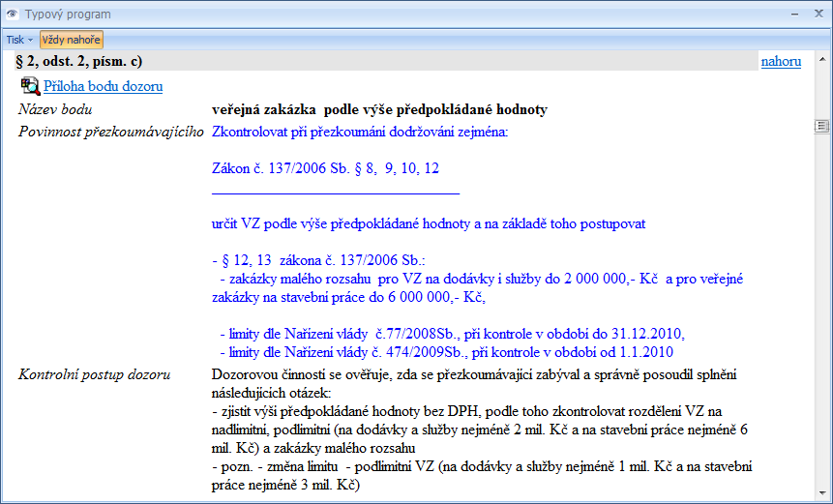The width and height of the screenshot is (833, 504).
Task: Click the line - § 12, 13 zákona č. 137/2006 Sb.:
Action: 318,261
